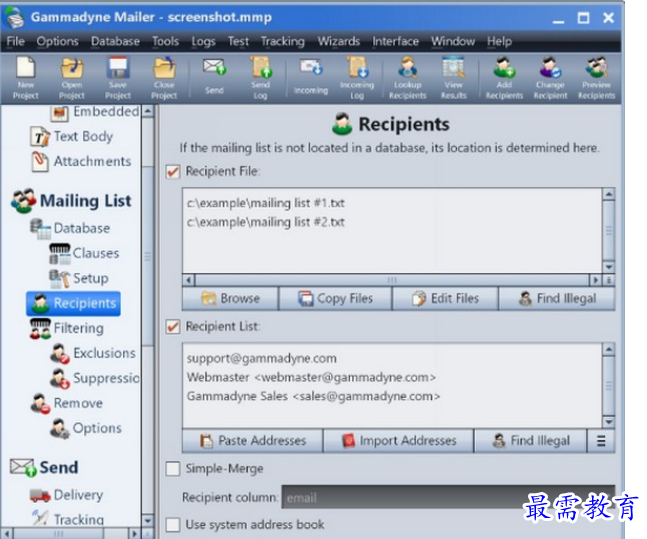This screenshot has width=647, height=539.
Task: Open the Options menu
Action: click(57, 41)
